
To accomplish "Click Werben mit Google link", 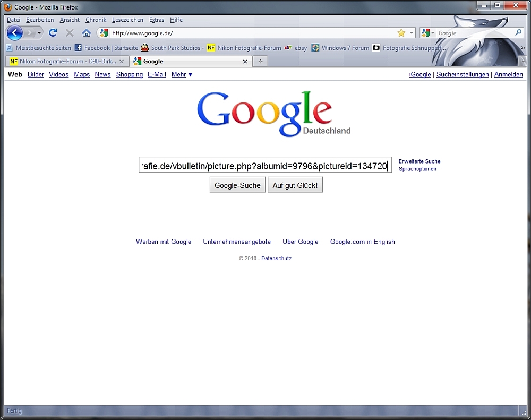I will [x=164, y=242].
